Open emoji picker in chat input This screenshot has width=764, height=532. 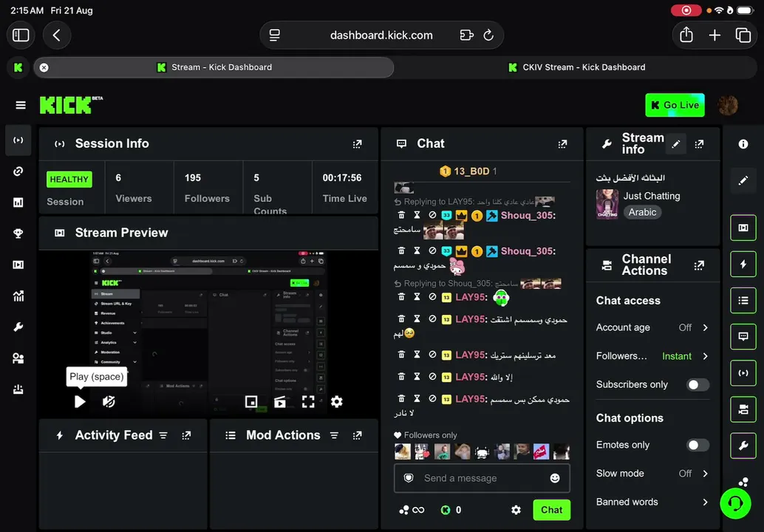tap(555, 478)
